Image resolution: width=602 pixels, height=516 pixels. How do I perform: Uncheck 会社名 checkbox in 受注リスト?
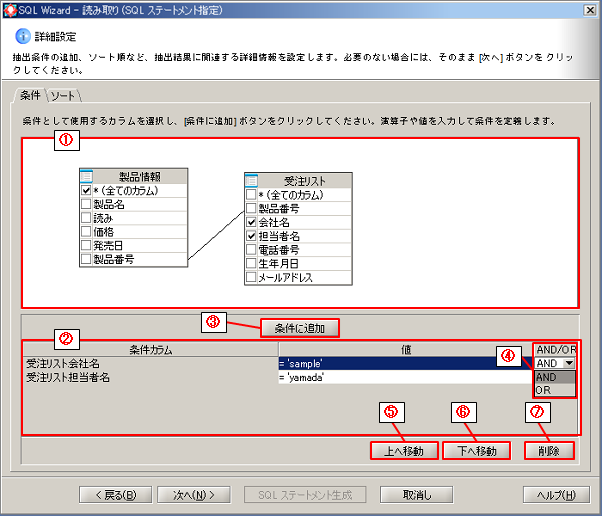[x=251, y=222]
